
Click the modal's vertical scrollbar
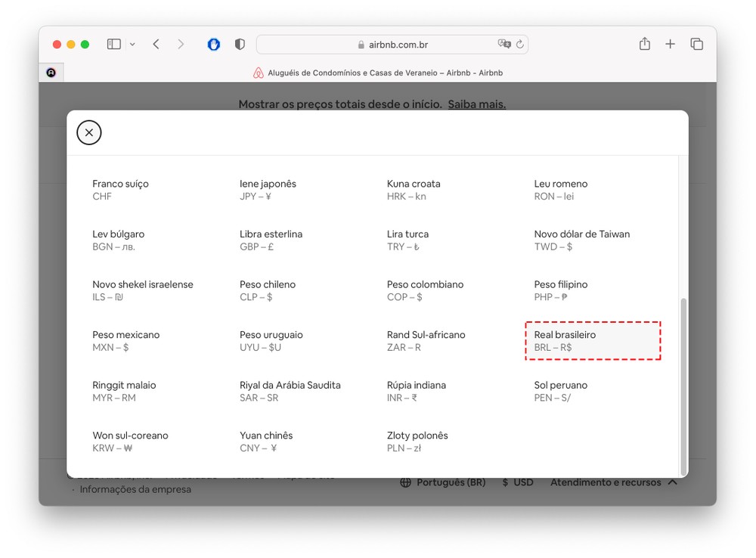pos(683,386)
